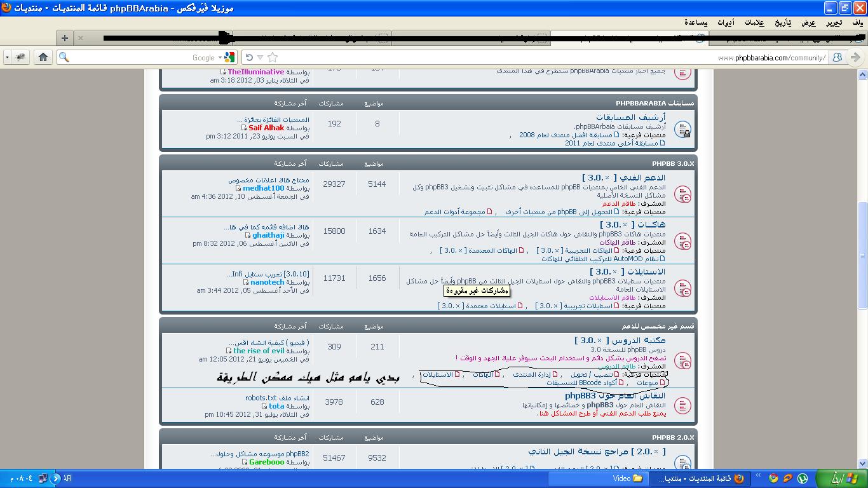Open the moderator link طاقم الهاكات

pyautogui.click(x=618, y=242)
